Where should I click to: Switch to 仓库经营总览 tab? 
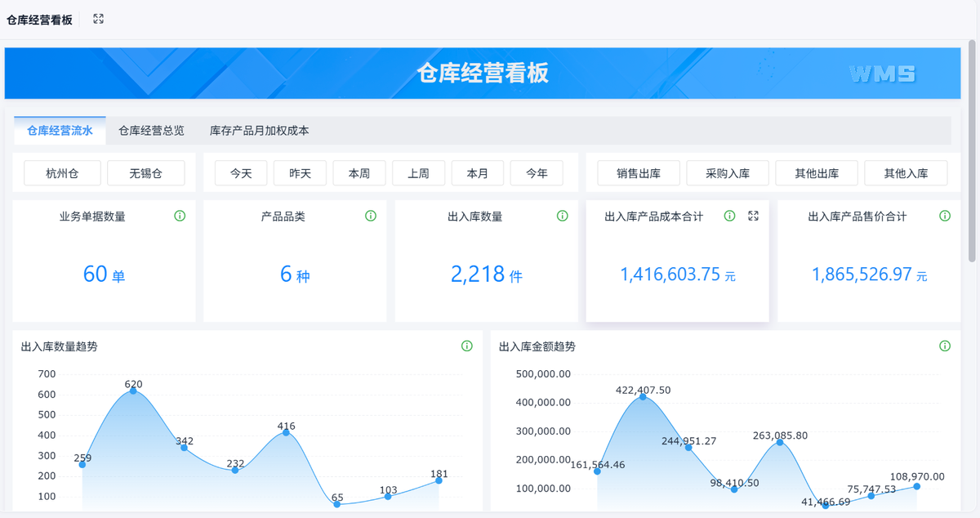[151, 130]
